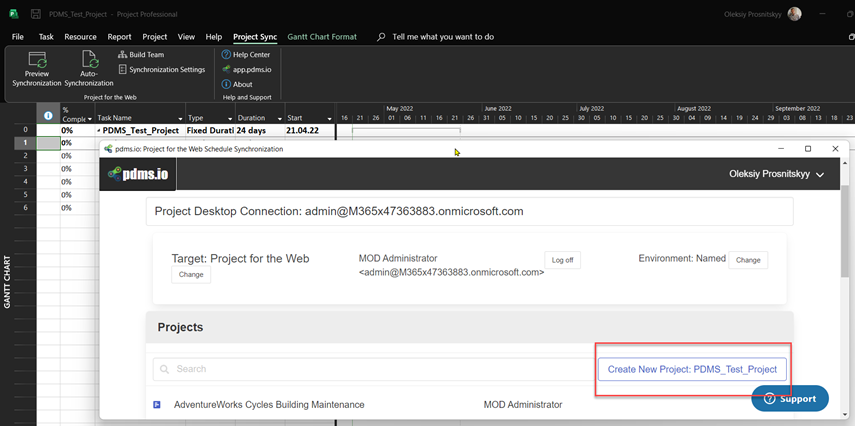
Task: Switch to the Task ribbon tab
Action: tap(46, 37)
